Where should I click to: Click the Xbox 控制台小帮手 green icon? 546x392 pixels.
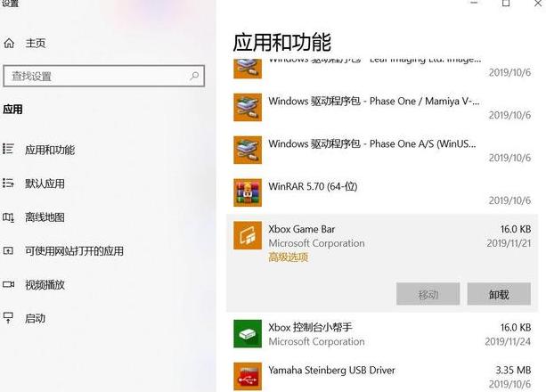pos(248,334)
